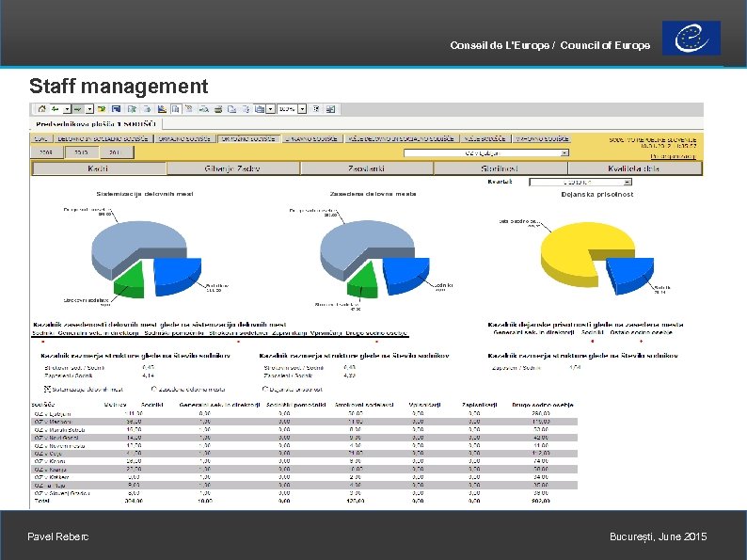Click the Strokovni sodelavci link under Kazalnik
The width and height of the screenshot is (747, 560).
pyautogui.click(x=239, y=332)
